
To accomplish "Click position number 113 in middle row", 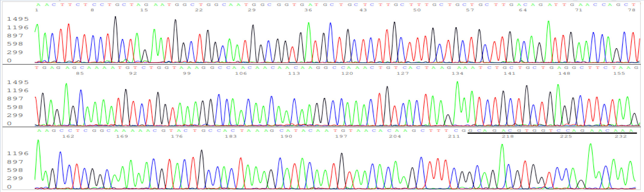I will coord(294,73).
